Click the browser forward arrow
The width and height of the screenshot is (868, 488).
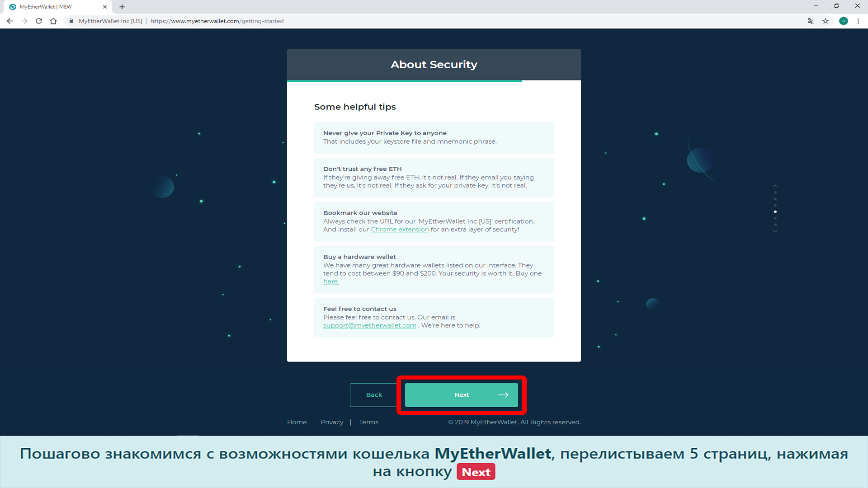(x=24, y=21)
